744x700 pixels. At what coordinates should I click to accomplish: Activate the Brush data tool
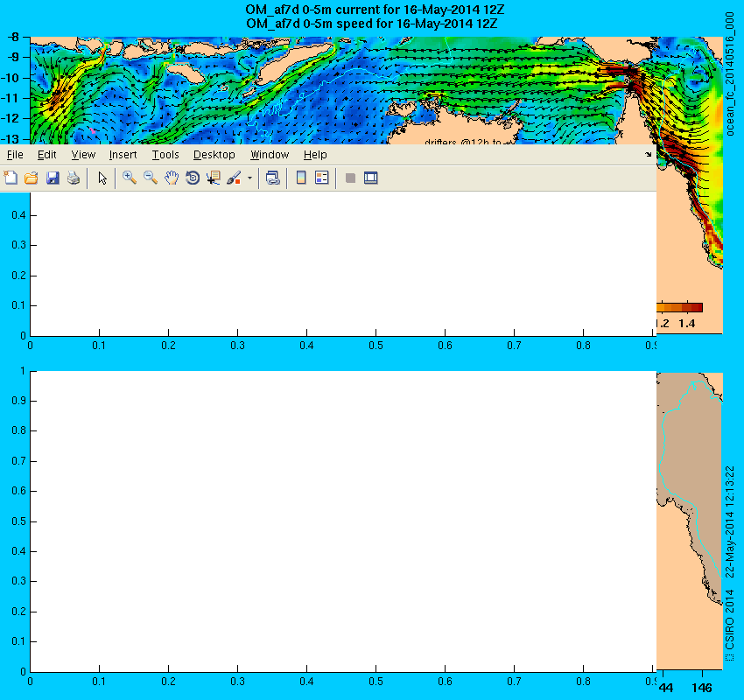pyautogui.click(x=234, y=178)
